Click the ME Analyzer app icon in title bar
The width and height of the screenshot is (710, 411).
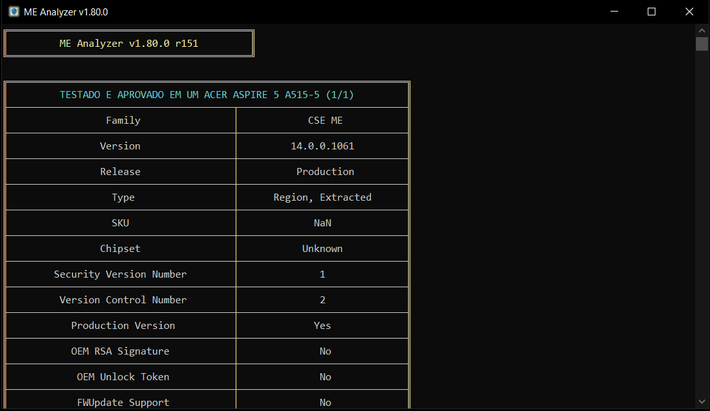point(14,12)
